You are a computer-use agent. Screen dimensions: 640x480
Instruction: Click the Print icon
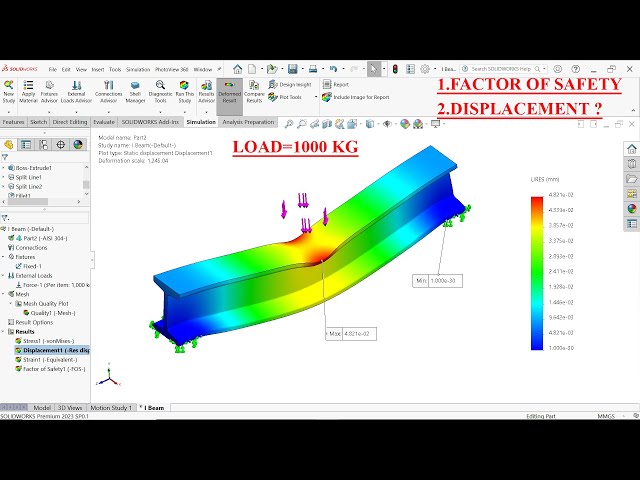click(313, 69)
